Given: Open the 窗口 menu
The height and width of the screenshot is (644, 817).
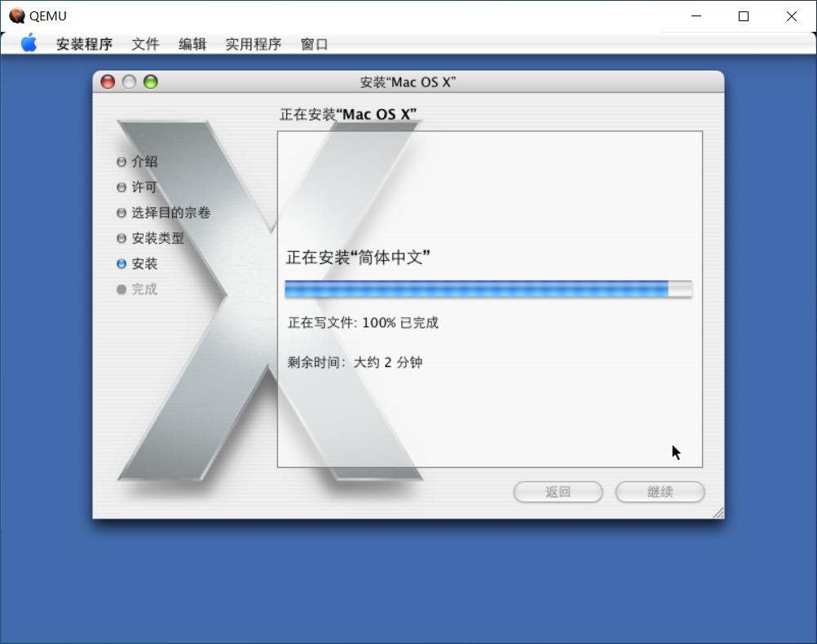Looking at the screenshot, I should [x=315, y=44].
